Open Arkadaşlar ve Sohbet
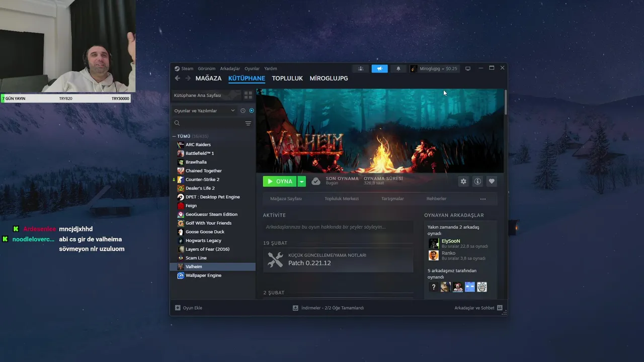The height and width of the screenshot is (362, 644). [x=478, y=308]
